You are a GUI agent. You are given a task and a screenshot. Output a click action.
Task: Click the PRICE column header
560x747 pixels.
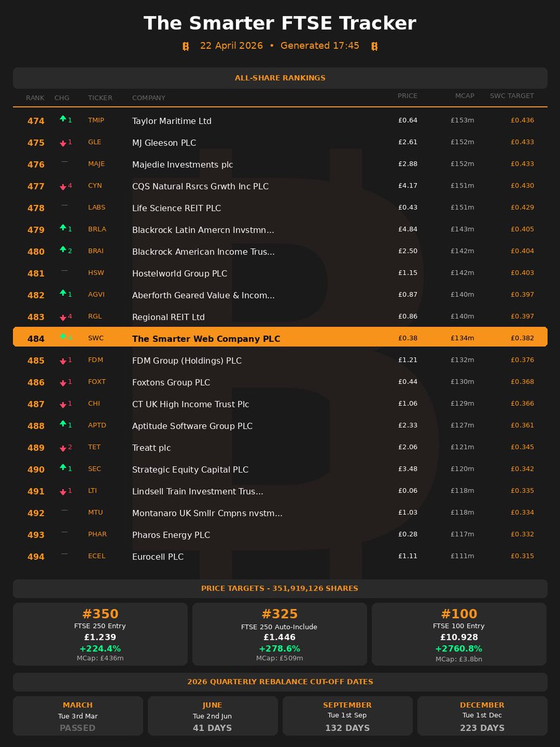[408, 96]
